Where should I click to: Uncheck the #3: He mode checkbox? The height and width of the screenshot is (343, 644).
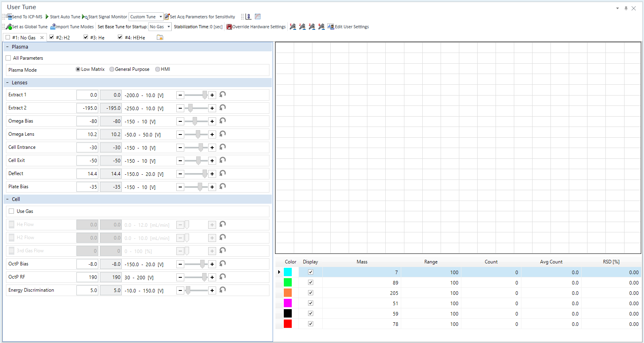(x=86, y=37)
